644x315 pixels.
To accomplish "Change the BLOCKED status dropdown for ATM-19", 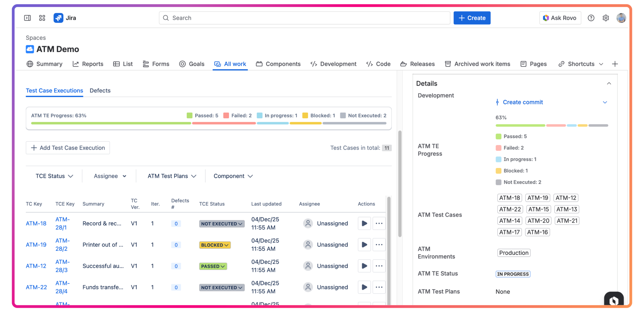I will (215, 245).
